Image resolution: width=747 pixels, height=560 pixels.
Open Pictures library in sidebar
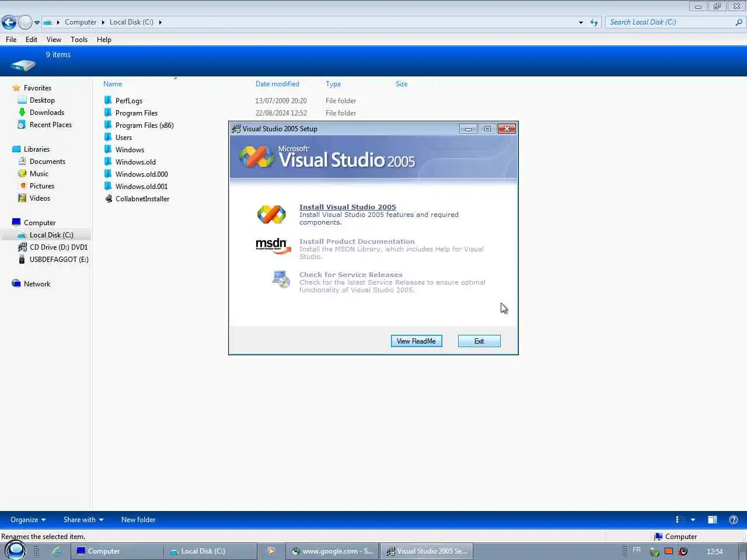point(42,186)
